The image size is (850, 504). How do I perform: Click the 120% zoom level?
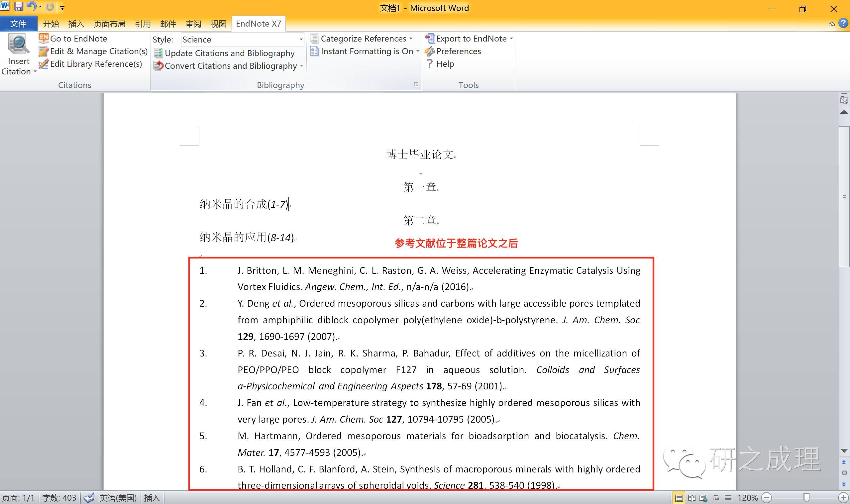747,498
